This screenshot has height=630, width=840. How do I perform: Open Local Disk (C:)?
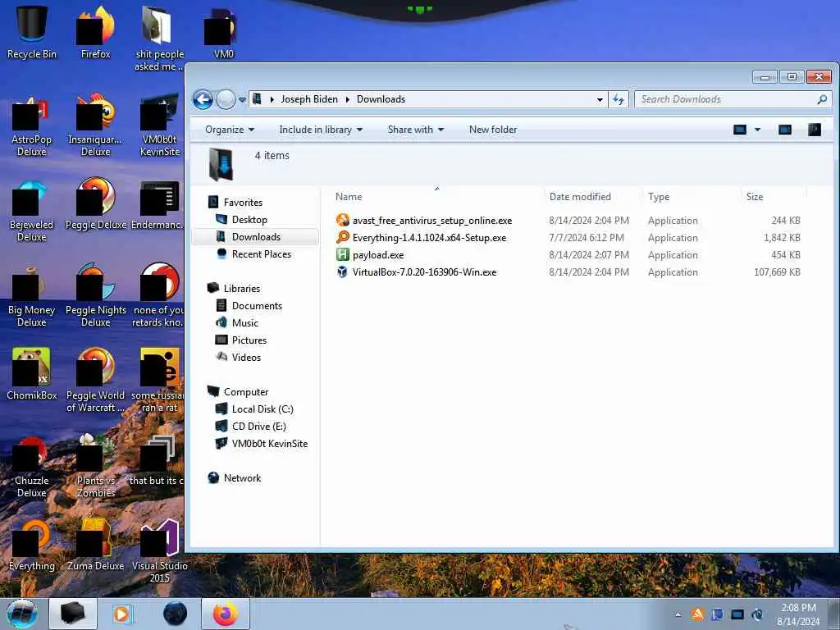262,409
